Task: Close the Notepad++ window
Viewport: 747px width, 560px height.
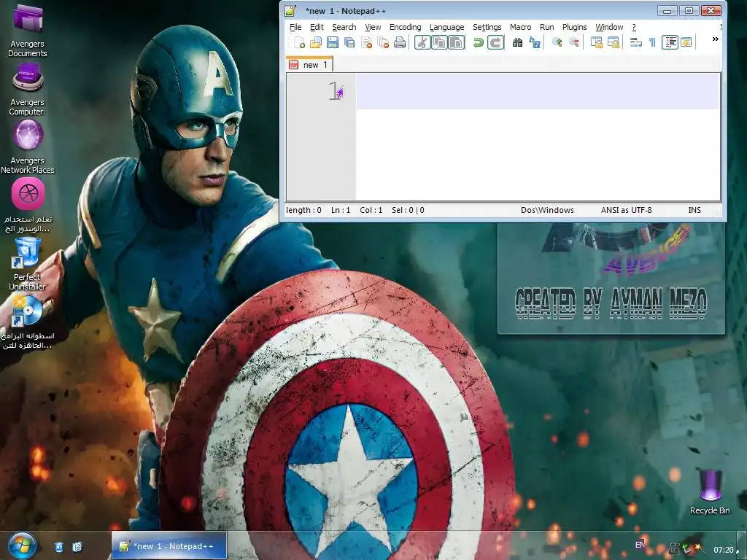Action: pyautogui.click(x=711, y=10)
